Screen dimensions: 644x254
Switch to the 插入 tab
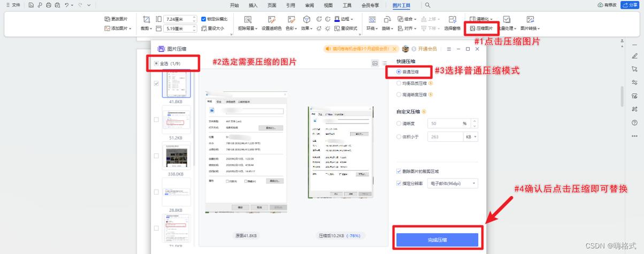point(253,5)
